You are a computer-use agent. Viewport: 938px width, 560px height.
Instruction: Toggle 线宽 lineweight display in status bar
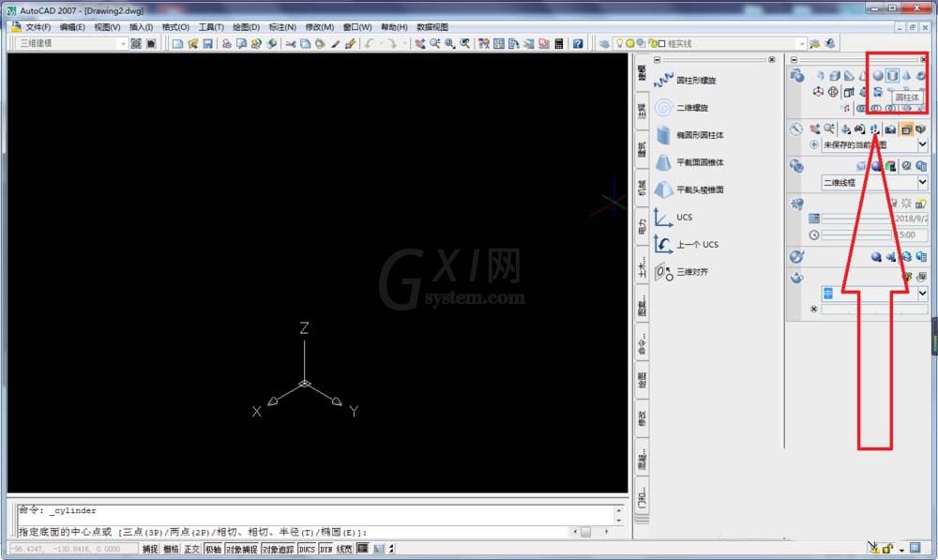coord(344,549)
